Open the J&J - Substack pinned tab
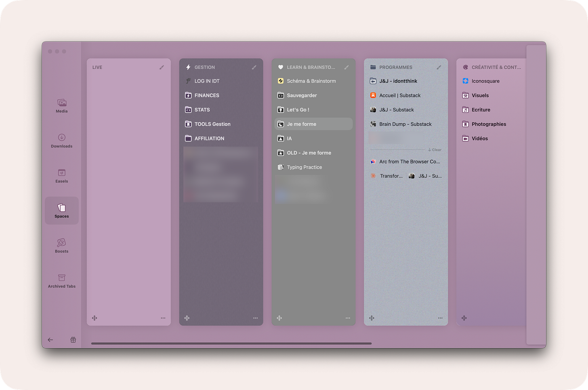Image resolution: width=588 pixels, height=390 pixels. [406, 110]
